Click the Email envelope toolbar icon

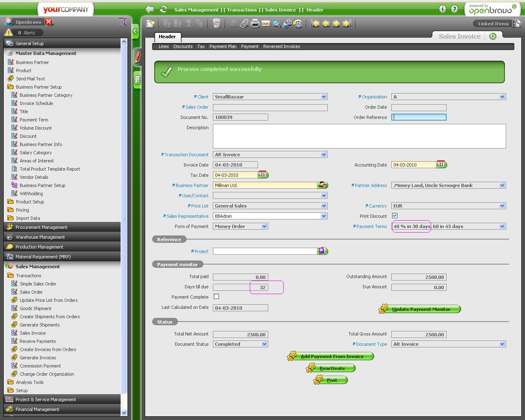(x=266, y=24)
